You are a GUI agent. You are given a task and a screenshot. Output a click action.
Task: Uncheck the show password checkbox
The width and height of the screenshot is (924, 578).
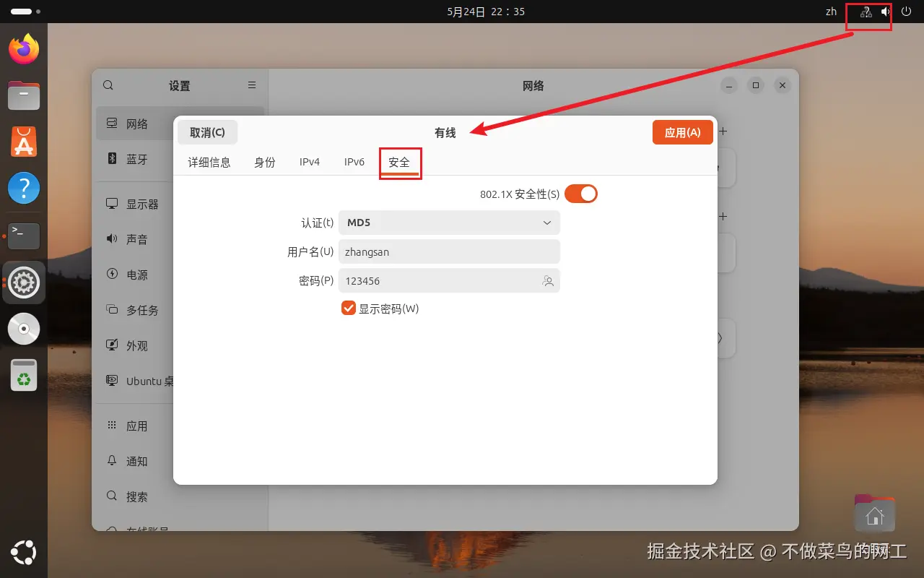349,309
